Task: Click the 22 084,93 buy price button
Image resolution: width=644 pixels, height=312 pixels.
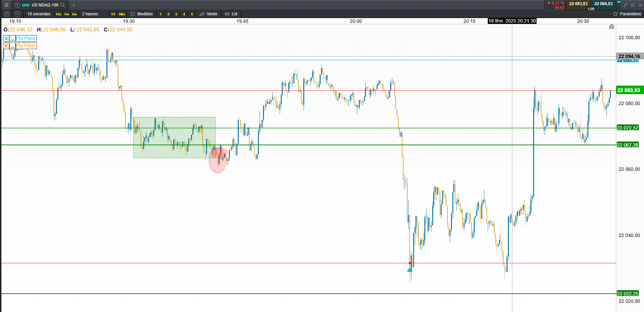Action: point(603,4)
